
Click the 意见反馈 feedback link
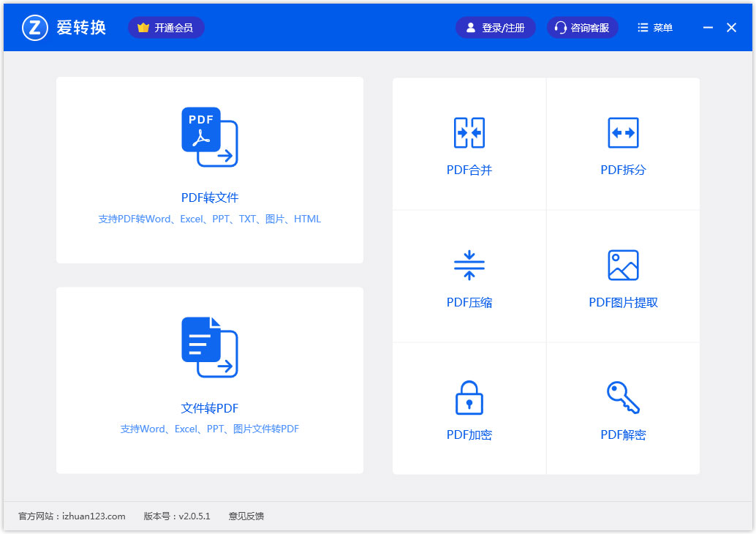coord(246,516)
